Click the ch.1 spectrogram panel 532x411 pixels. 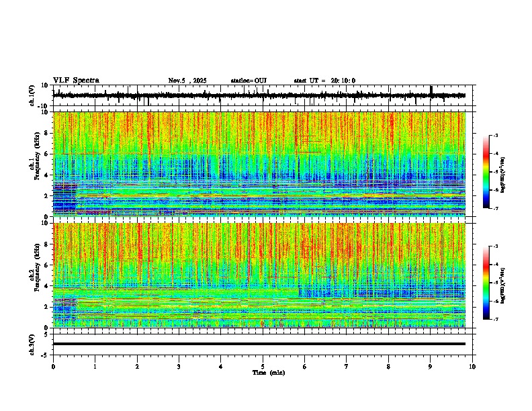pos(259,164)
